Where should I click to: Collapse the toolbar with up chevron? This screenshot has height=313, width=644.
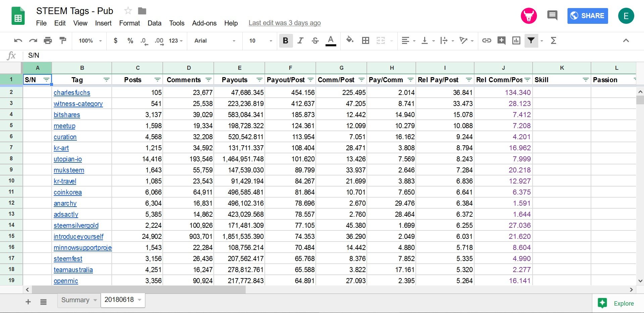pyautogui.click(x=626, y=41)
